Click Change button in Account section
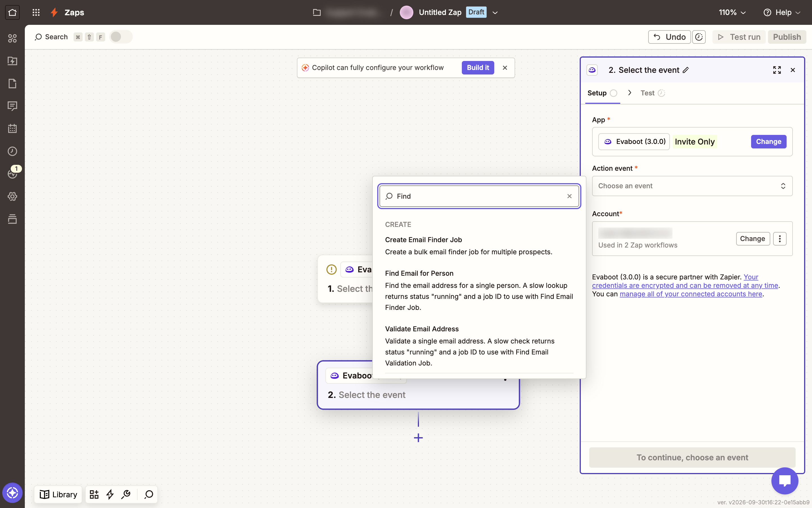This screenshot has height=508, width=812. click(x=753, y=238)
